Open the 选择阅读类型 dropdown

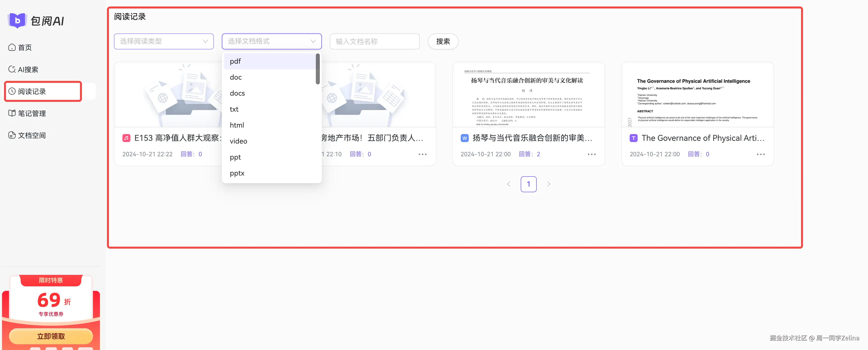[x=164, y=41]
